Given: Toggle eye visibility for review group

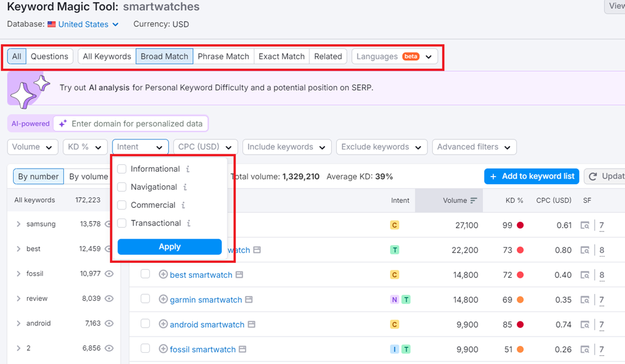Looking at the screenshot, I should pyautogui.click(x=109, y=298).
